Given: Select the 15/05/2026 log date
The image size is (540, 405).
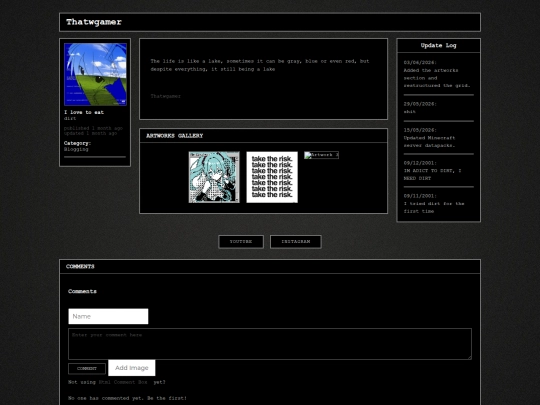Looking at the screenshot, I should [x=420, y=130].
